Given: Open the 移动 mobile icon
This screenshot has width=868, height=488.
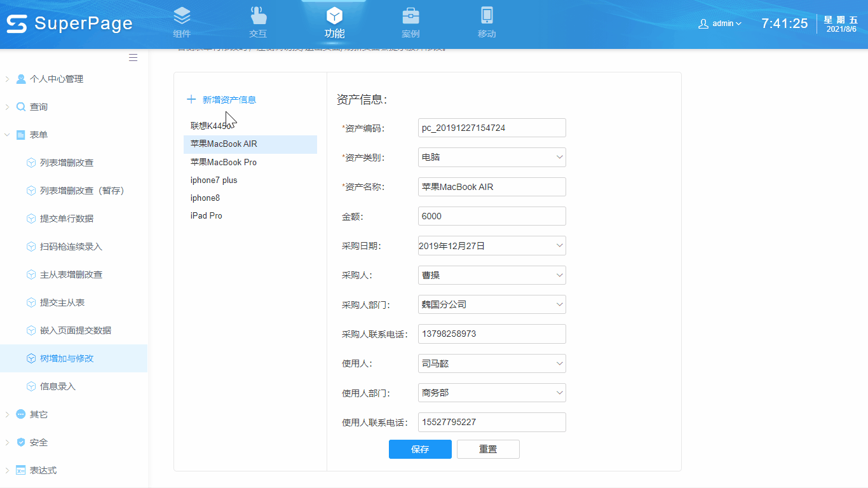Looking at the screenshot, I should pyautogui.click(x=487, y=15).
